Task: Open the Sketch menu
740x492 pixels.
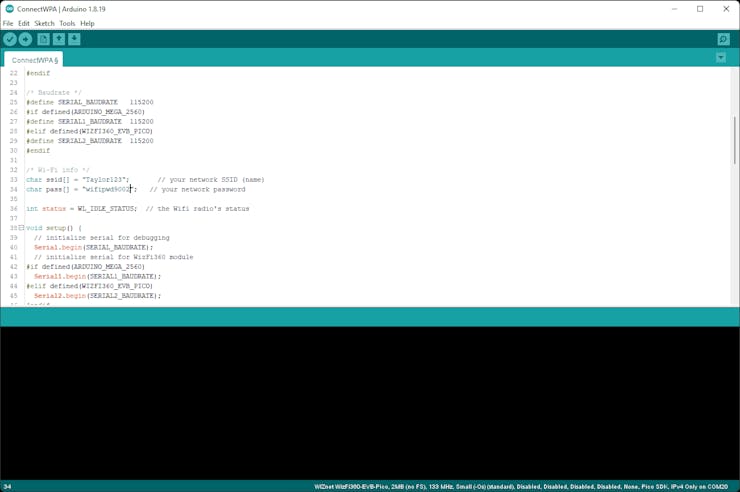Action: pyautogui.click(x=44, y=23)
